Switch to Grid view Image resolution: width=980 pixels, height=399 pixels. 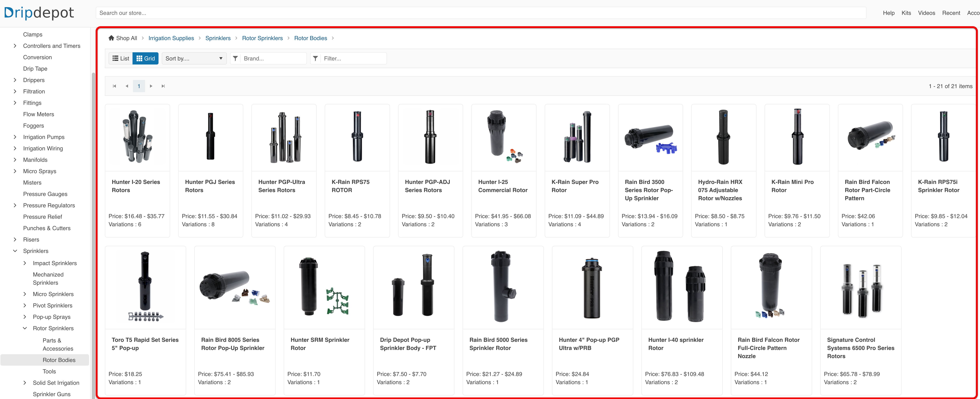[x=145, y=58]
